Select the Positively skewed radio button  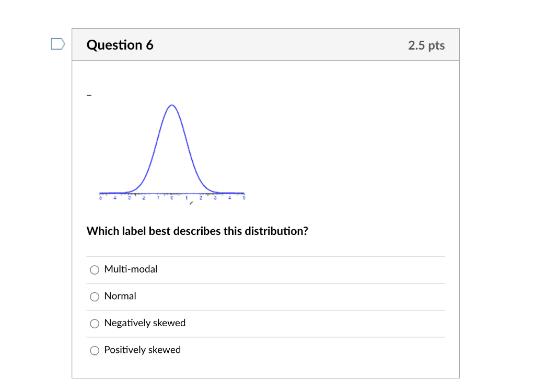(x=94, y=350)
